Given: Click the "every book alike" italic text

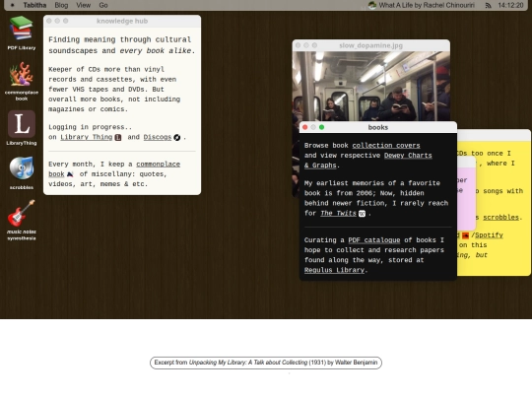Looking at the screenshot, I should tap(156, 50).
